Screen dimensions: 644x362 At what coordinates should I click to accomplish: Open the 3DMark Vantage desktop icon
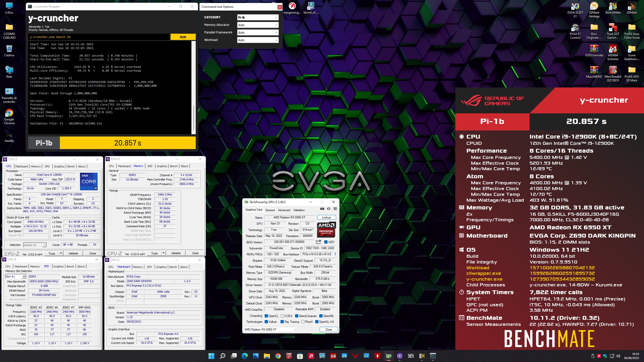(x=594, y=10)
